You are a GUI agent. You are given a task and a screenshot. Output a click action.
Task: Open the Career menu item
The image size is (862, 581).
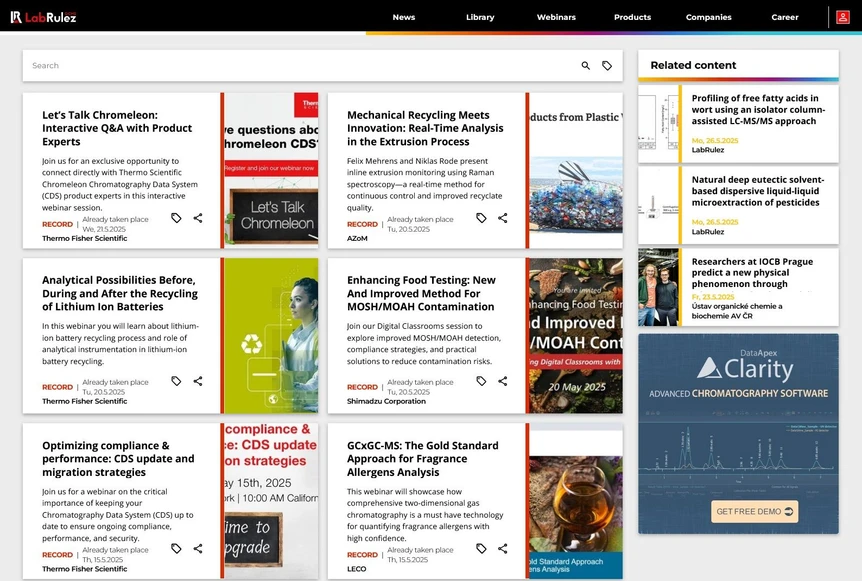(x=784, y=17)
